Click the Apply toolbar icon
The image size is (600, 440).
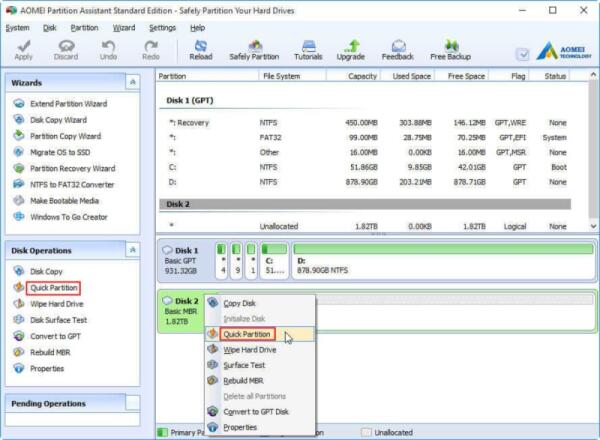click(x=23, y=50)
